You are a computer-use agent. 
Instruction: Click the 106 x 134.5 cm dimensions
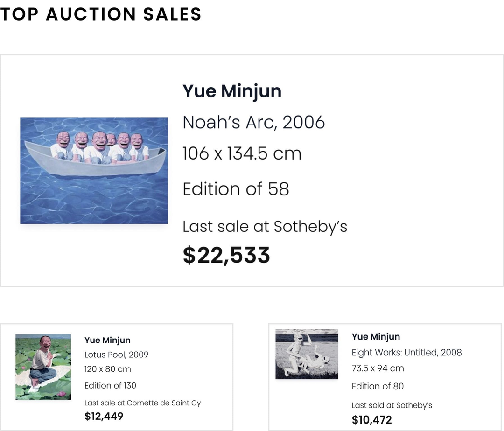click(242, 153)
